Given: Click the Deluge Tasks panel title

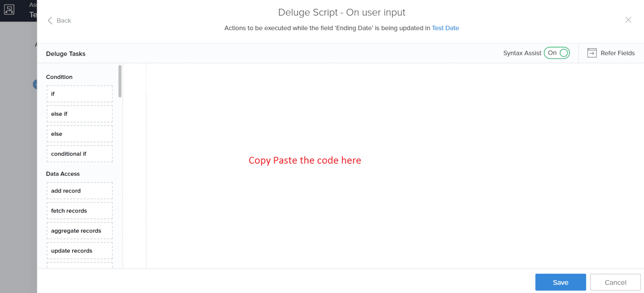Looking at the screenshot, I should (x=66, y=54).
